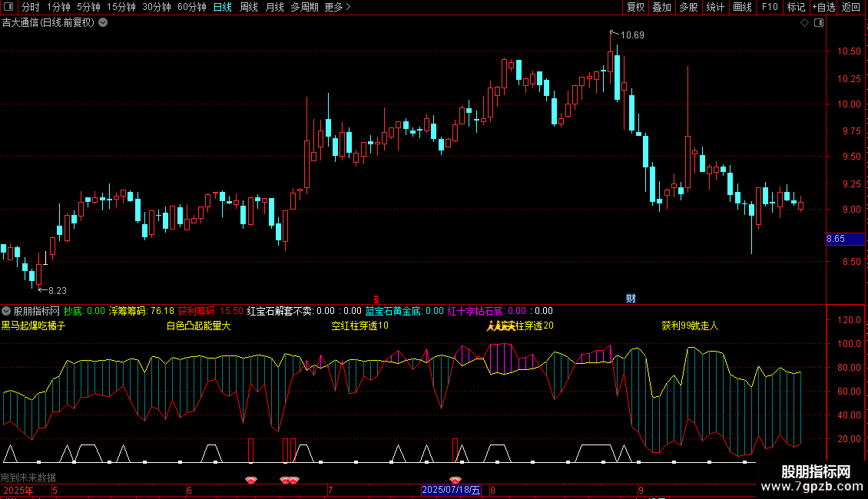Open the 统计 statistics tool

[x=714, y=7]
